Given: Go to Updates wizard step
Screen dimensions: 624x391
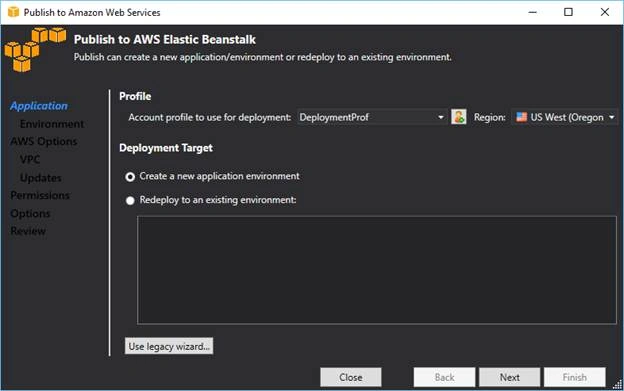Looking at the screenshot, I should click(41, 178).
